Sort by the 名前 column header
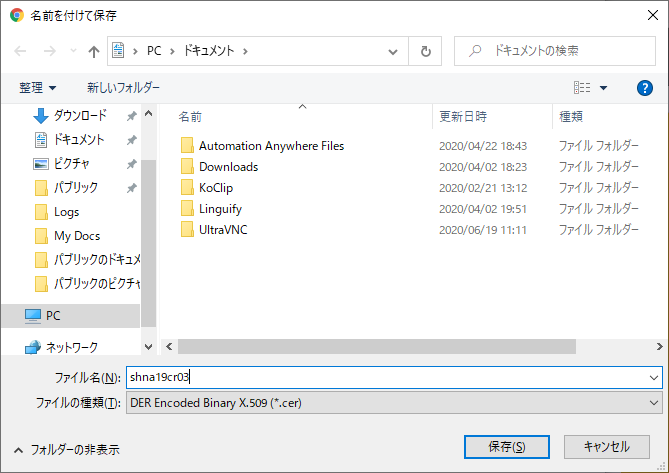The width and height of the screenshot is (669, 473). point(190,116)
